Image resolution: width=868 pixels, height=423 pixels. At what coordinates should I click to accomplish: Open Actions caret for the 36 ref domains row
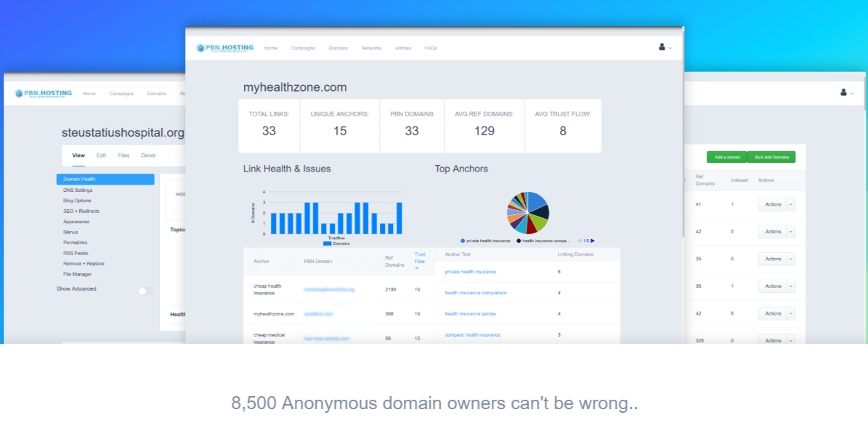pos(790,286)
